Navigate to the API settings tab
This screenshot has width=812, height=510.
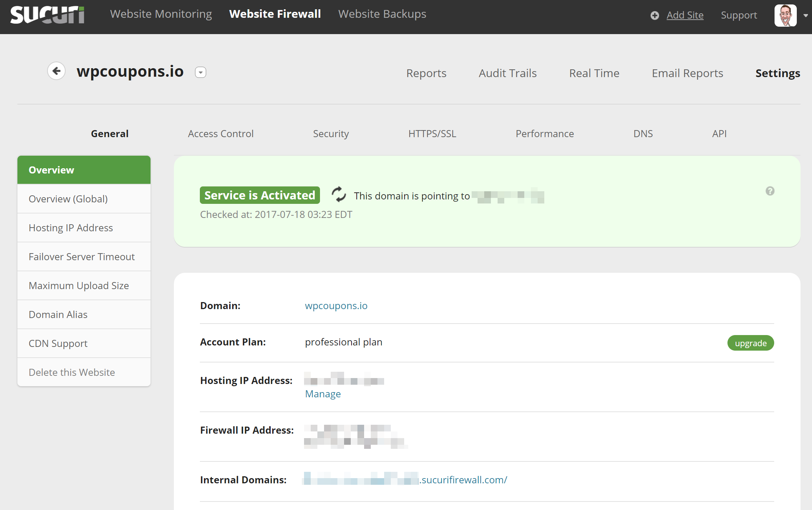click(719, 133)
